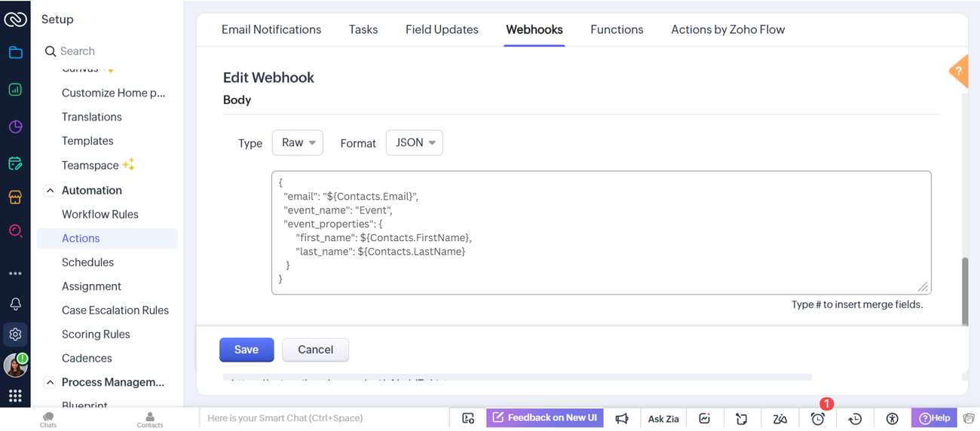
Task: Open Cadences under Automation
Action: tap(87, 359)
